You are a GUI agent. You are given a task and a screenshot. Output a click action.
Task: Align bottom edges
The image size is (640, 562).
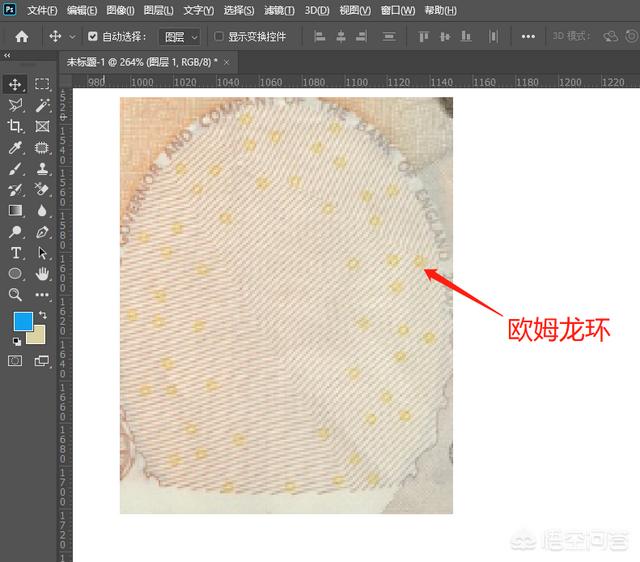[x=466, y=37]
